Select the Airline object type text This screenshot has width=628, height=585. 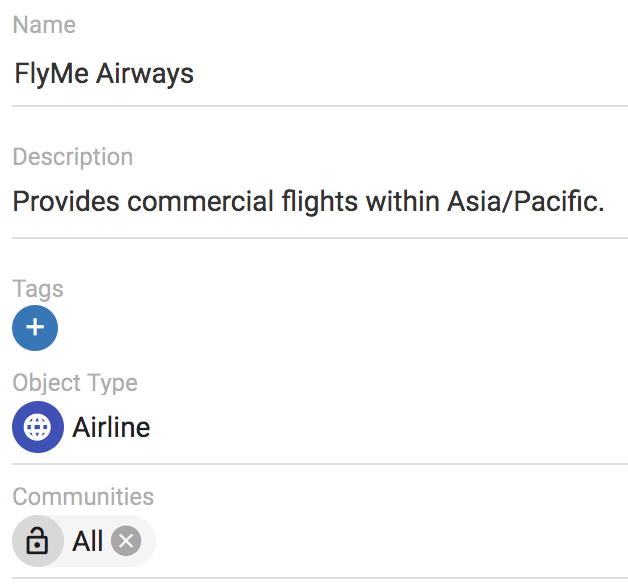coord(111,428)
